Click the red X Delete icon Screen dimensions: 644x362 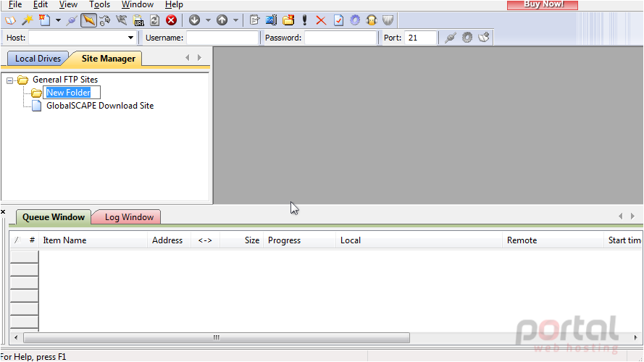[x=321, y=20]
